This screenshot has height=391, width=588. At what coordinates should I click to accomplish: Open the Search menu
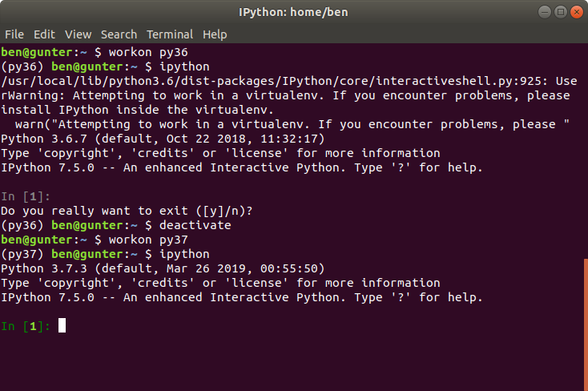click(119, 34)
